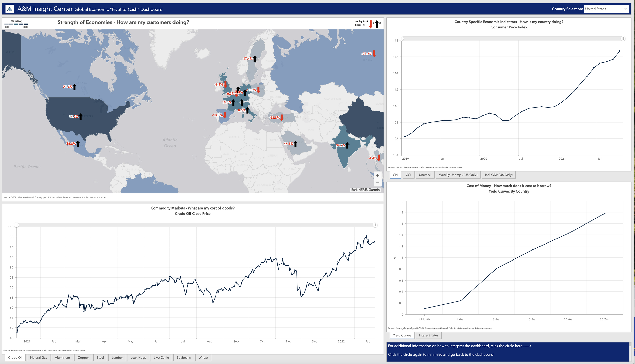Click India's 34.2% up arrow marker
635x364 pixels.
[x=347, y=145]
